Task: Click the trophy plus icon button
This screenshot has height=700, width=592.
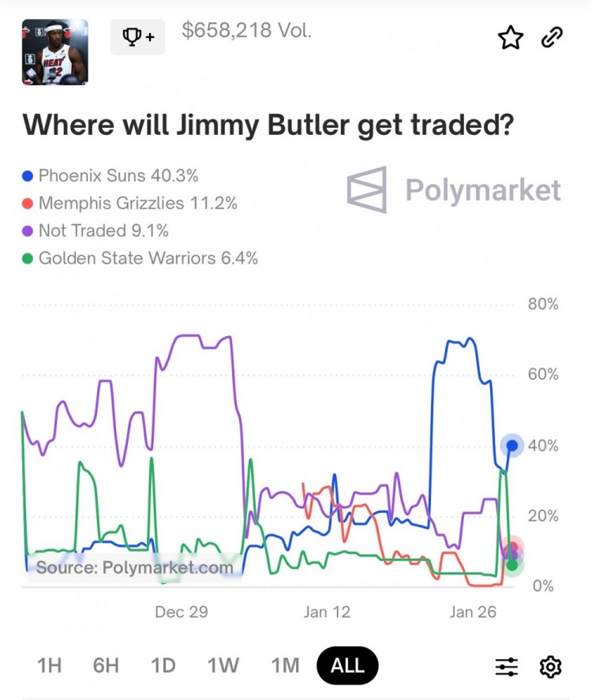Action: coord(137,37)
